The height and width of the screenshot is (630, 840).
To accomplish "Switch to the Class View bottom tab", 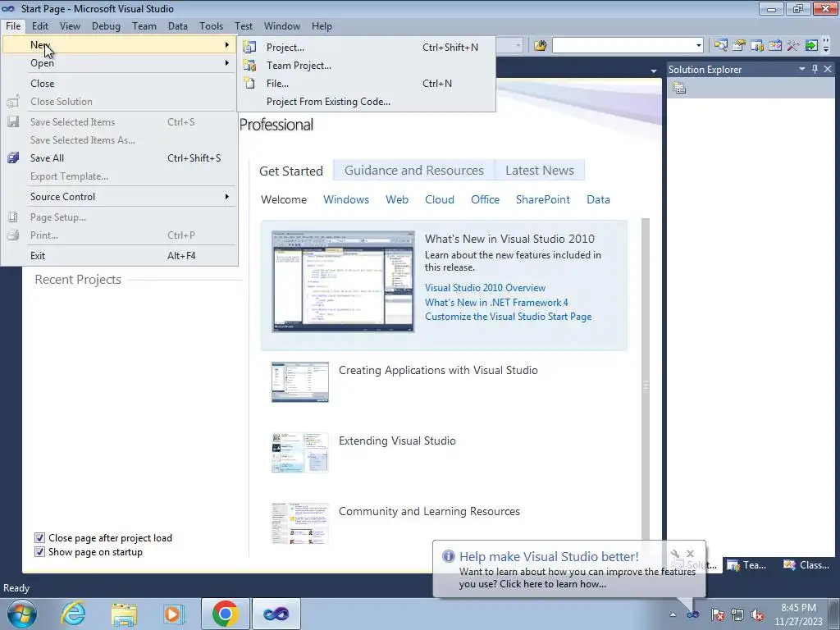I will (806, 565).
